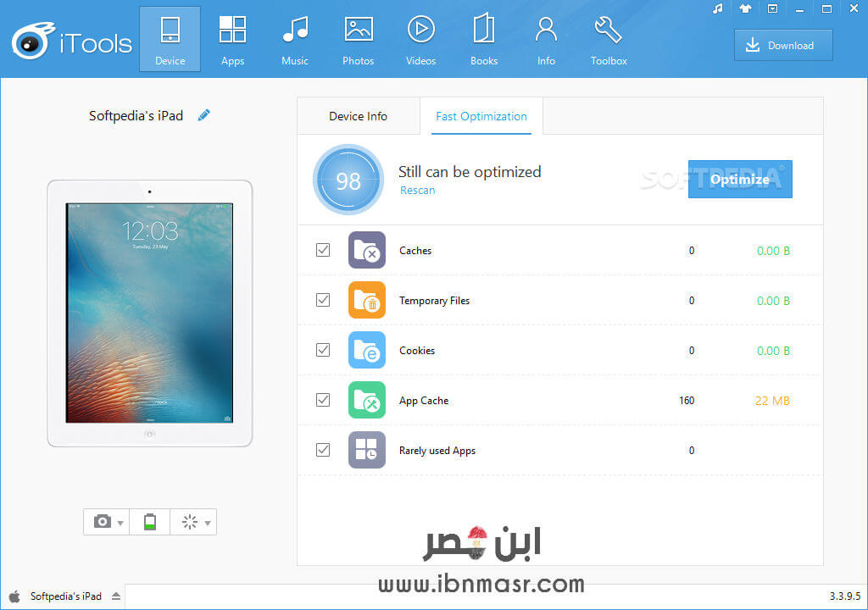The width and height of the screenshot is (868, 610).
Task: Click the Still can be optimized text
Action: click(470, 172)
